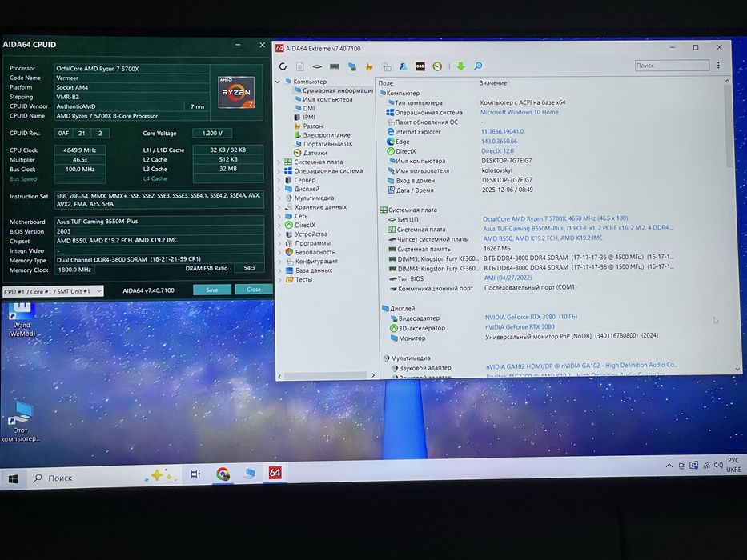Viewport: 747px width, 560px height.
Task: Expand the Хранение данных tree node
Action: pos(279,207)
